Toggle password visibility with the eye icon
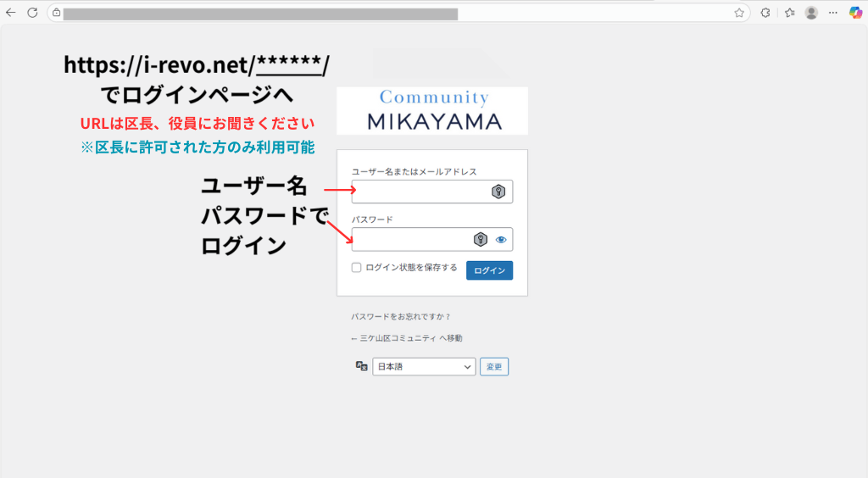Screen dimensions: 868x478 pos(501,240)
